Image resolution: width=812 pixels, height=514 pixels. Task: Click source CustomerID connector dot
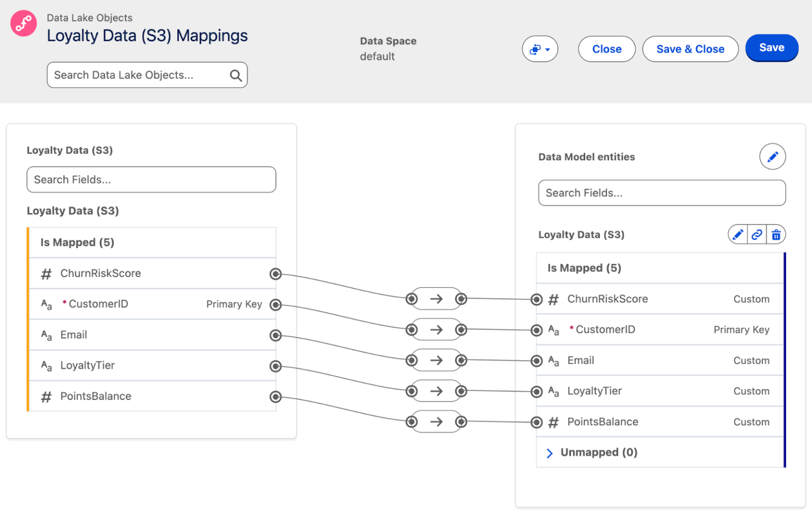[275, 305]
